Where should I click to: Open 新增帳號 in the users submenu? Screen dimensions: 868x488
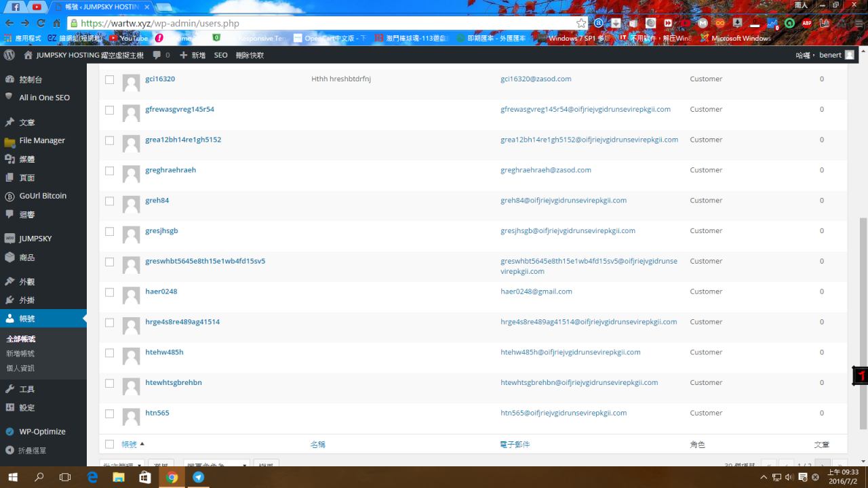tap(20, 354)
